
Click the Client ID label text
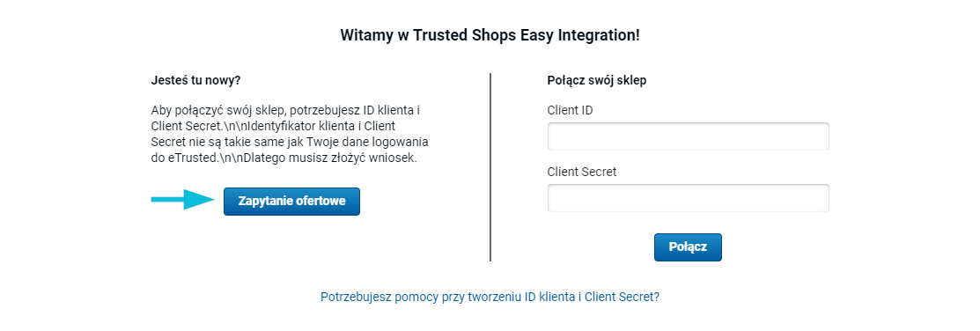tap(570, 111)
